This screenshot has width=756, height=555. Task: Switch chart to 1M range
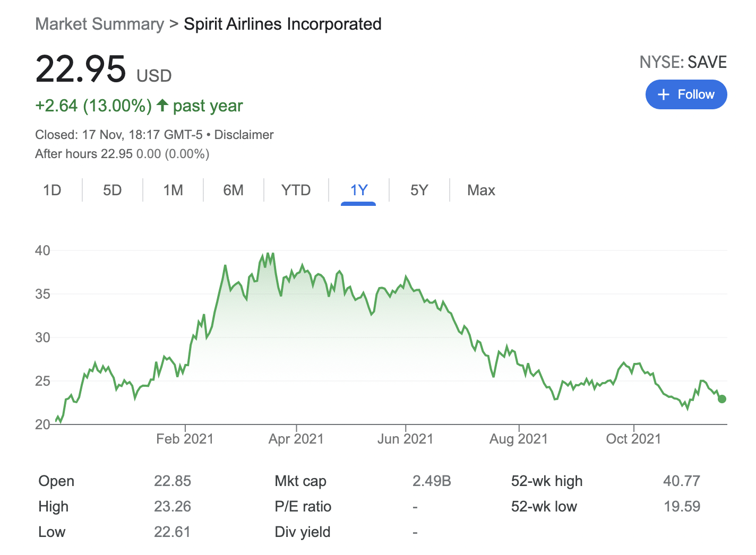point(173,190)
